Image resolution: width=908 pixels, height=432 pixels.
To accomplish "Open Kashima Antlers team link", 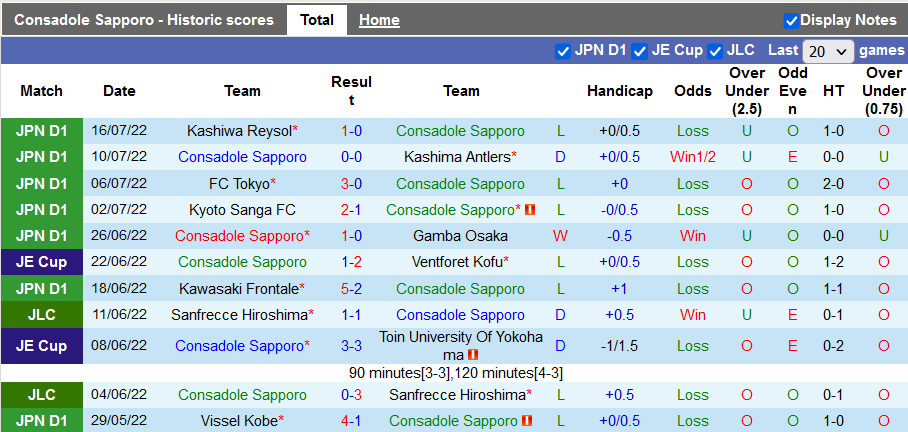I will (x=457, y=157).
